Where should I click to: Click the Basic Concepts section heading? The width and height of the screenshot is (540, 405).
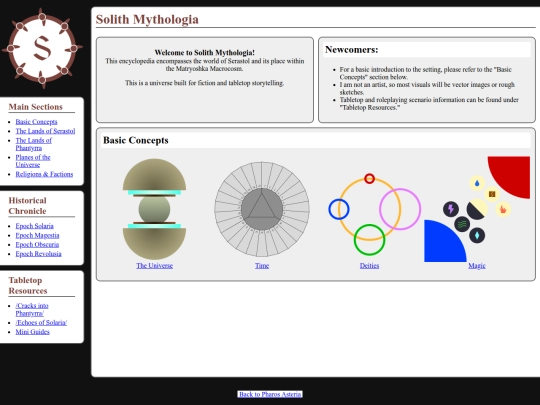136,140
